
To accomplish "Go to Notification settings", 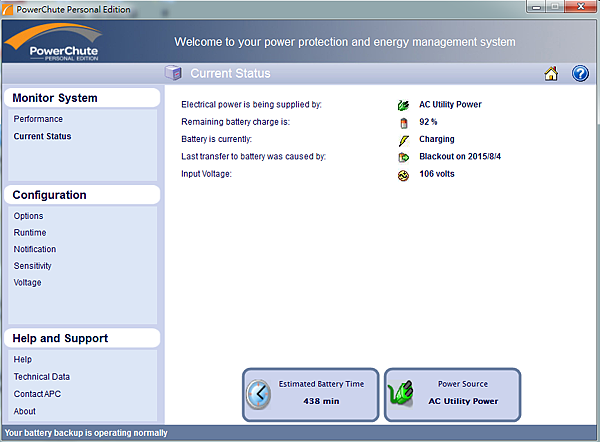I will pos(35,249).
